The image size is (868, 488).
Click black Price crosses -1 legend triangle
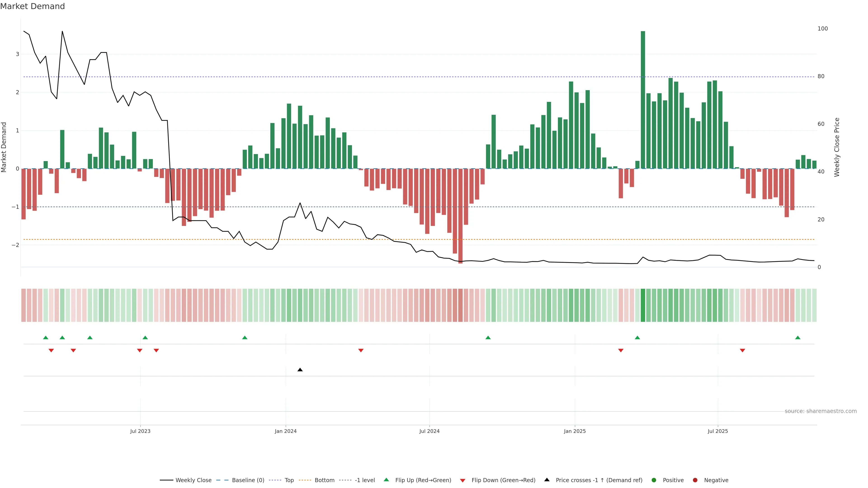click(547, 480)
